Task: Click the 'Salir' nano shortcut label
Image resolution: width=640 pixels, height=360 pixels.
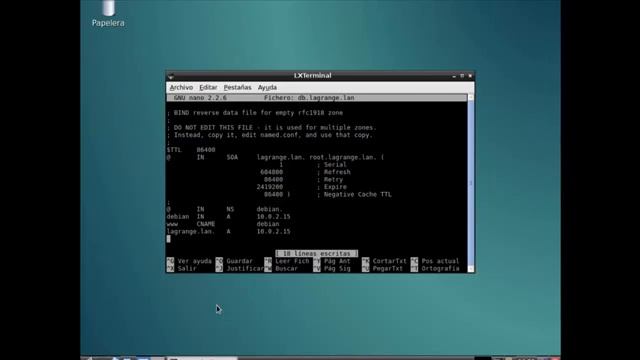Action: pos(187,269)
